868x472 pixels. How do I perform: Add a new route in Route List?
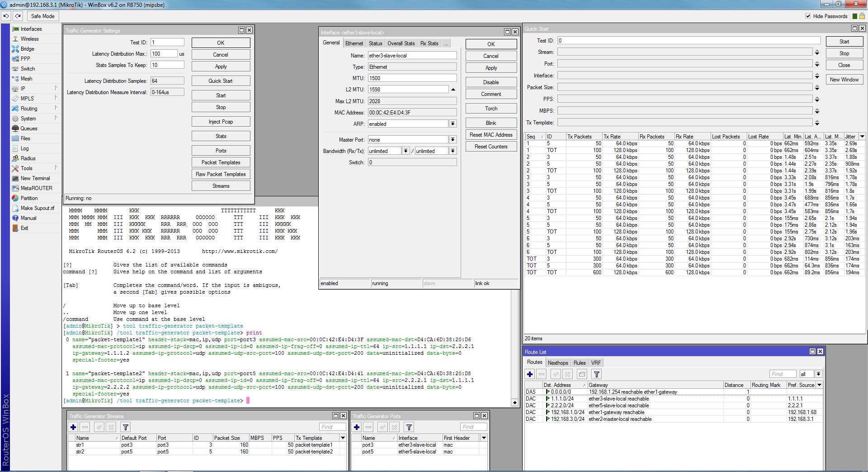(x=530, y=374)
